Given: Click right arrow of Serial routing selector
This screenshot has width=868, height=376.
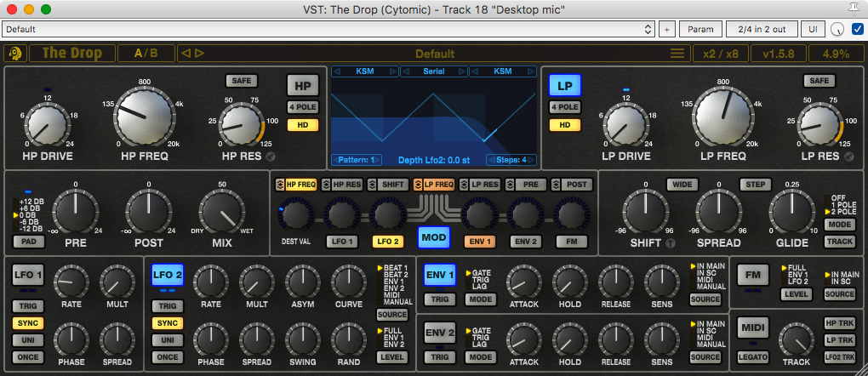Looking at the screenshot, I should 462,71.
